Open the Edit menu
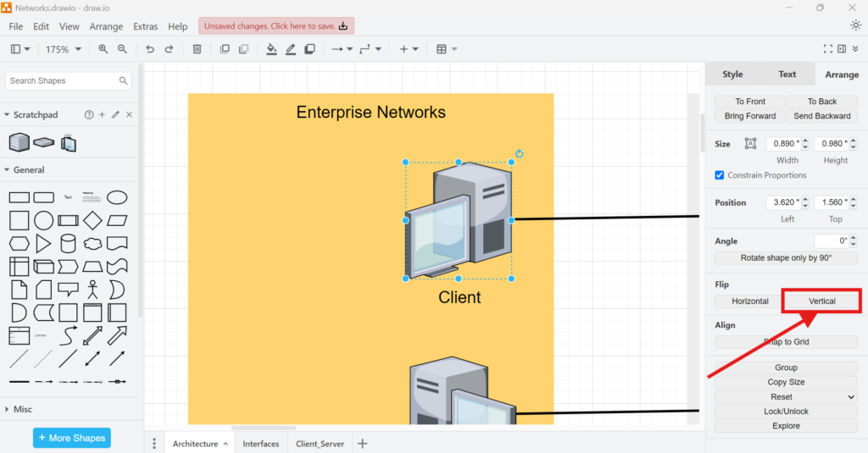The image size is (868, 453). (x=41, y=26)
